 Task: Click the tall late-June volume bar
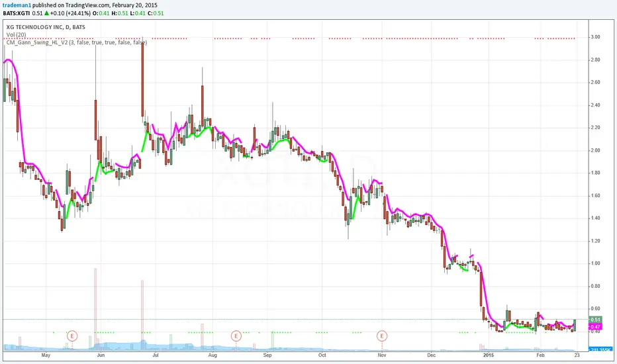click(x=142, y=315)
